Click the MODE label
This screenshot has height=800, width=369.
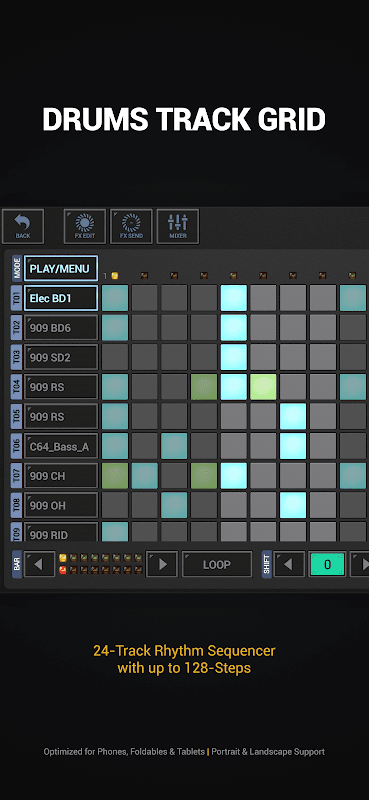coord(17,268)
